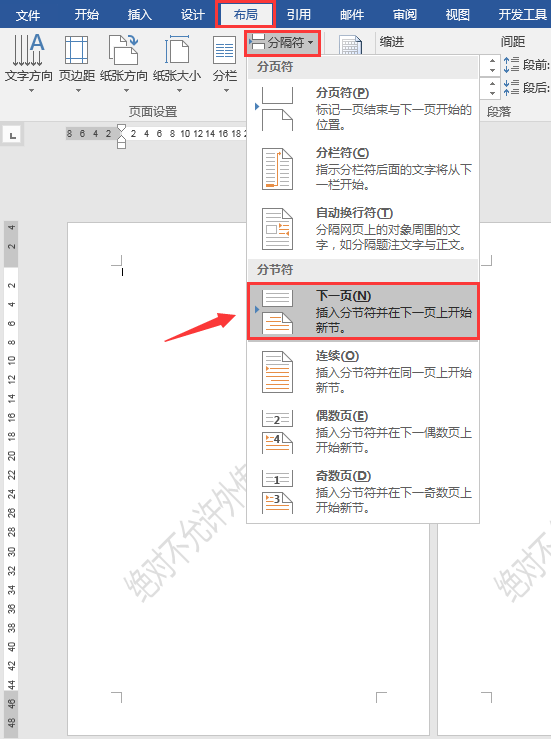551x739 pixels.
Task: Switch to the 视图 view tab
Action: 458,15
